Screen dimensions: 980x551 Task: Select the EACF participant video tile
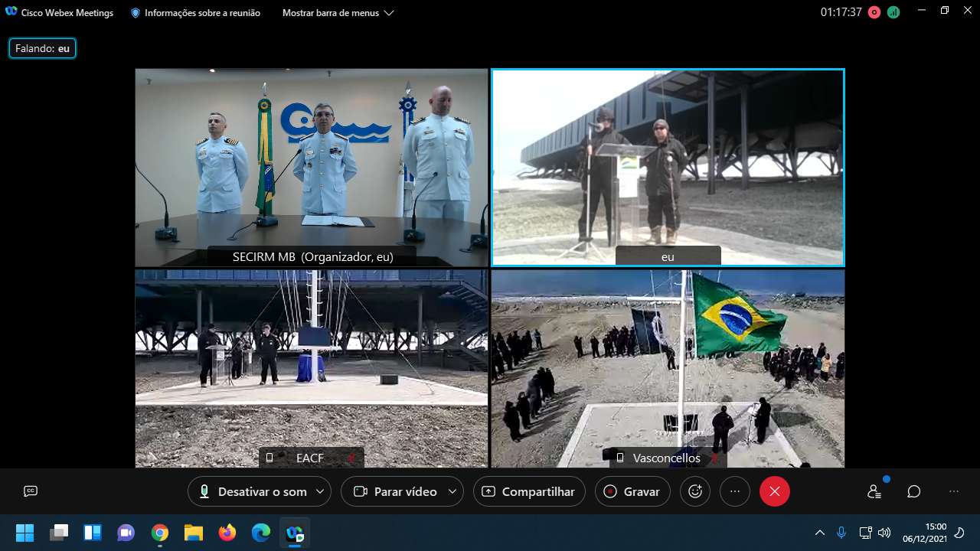tap(312, 368)
